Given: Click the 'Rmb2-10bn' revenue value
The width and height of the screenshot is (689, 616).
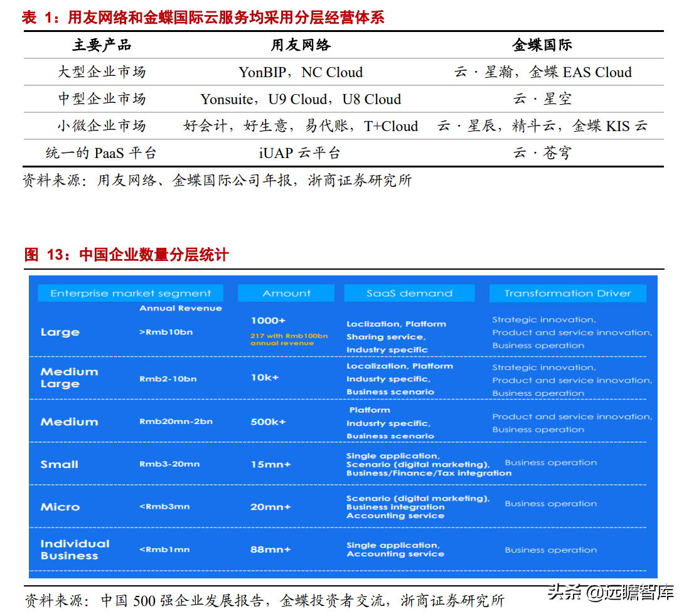Looking at the screenshot, I should [168, 379].
